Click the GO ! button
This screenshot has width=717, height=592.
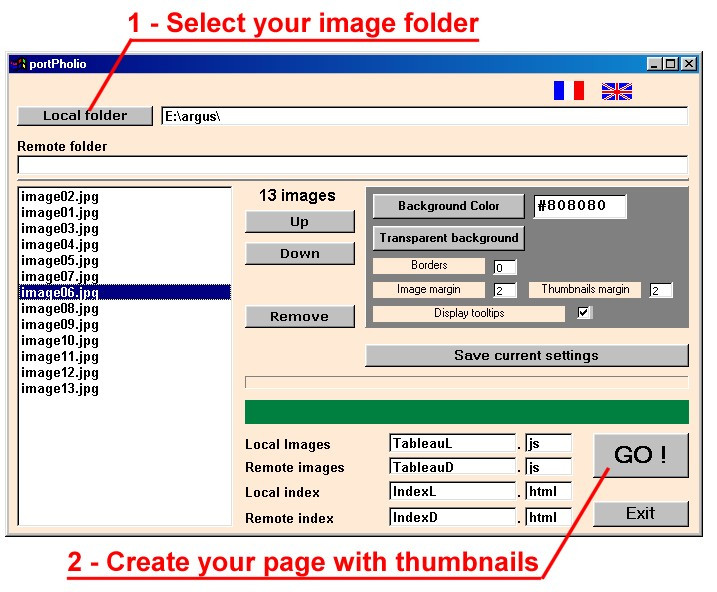click(x=641, y=455)
